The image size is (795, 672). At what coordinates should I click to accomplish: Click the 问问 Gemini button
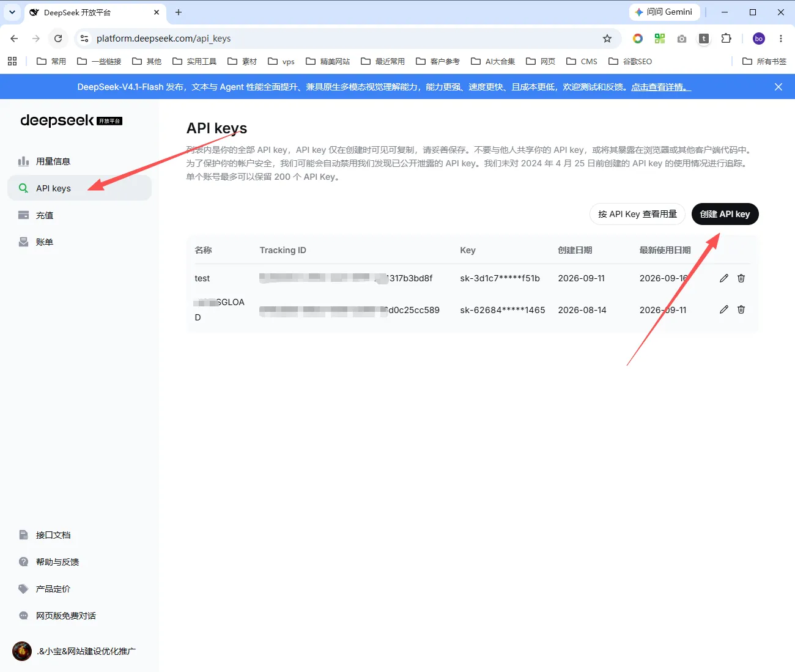click(664, 12)
